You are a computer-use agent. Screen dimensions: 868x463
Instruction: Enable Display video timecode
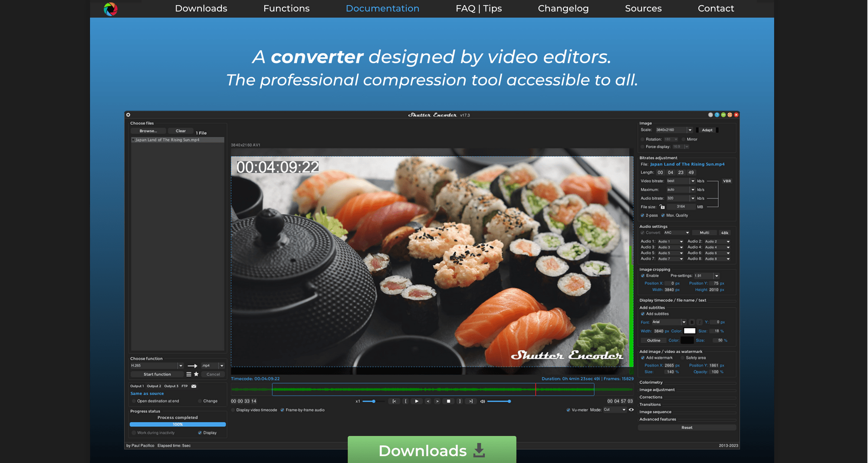point(233,410)
